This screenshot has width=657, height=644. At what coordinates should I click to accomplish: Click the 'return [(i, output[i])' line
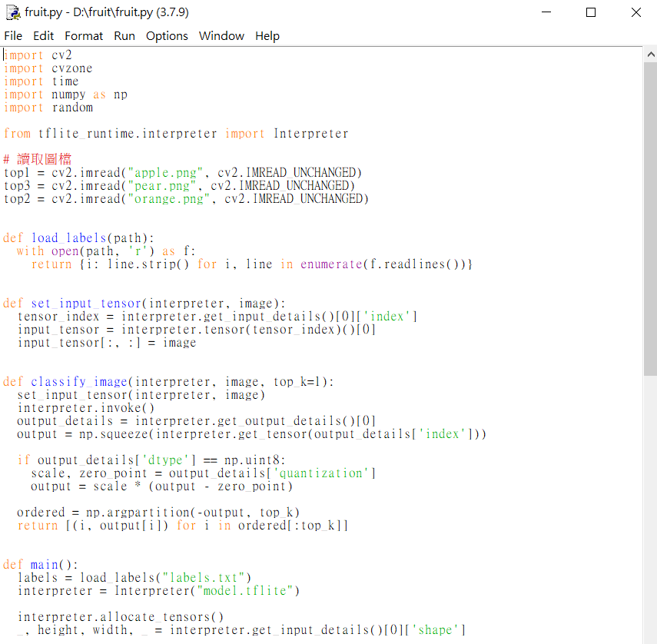[x=183, y=526]
